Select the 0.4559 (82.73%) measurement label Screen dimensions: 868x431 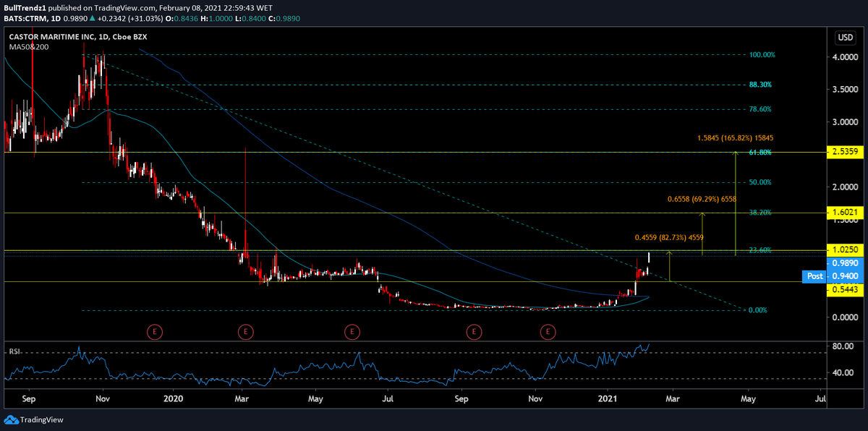[x=669, y=236]
